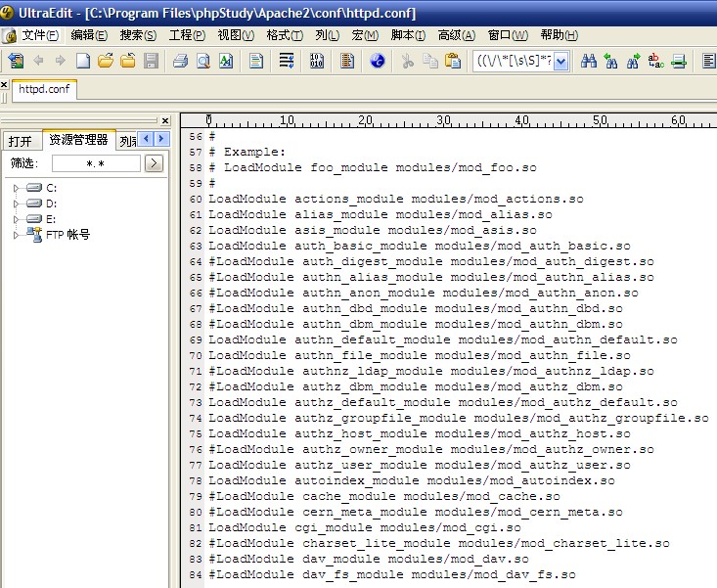
Task: Click the file tree view toolbar icon
Action: pos(16,61)
